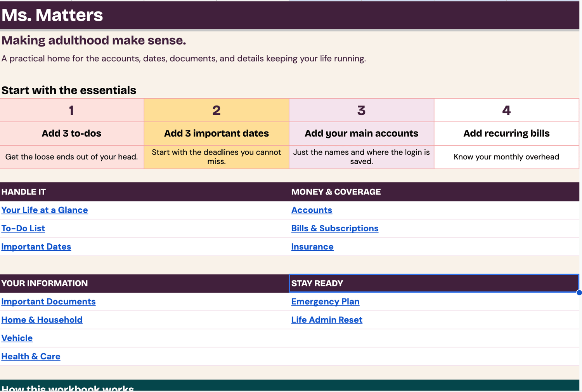Select the 'Add 3 important dates' cell
This screenshot has height=392, width=582.
[217, 134]
